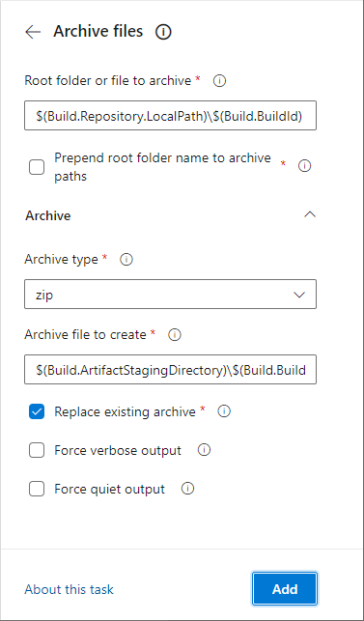Open info icon beside Archive files title
Image resolution: width=364 pixels, height=621 pixels.
pyautogui.click(x=163, y=32)
